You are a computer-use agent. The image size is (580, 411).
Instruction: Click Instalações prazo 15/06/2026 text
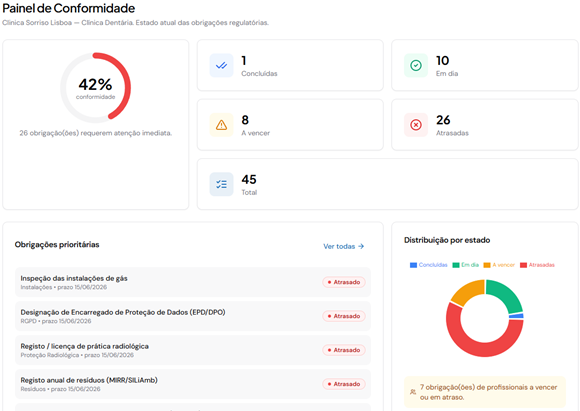64,287
